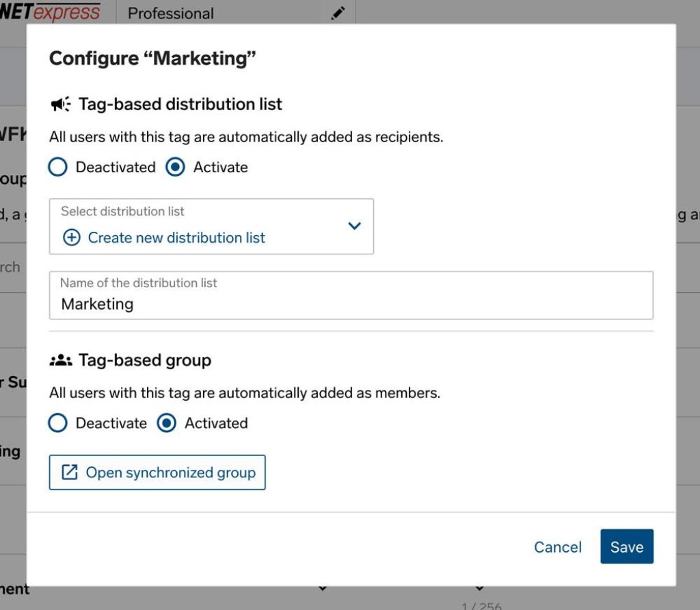Click the Configure "Marketing" dialog title
This screenshot has width=700, height=610.
click(152, 58)
